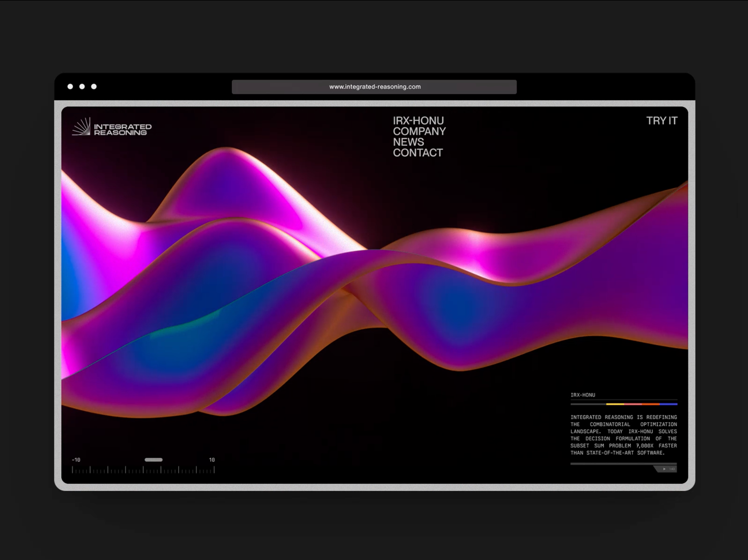Click the first white window dot
Screen dimensions: 748x560
70,87
